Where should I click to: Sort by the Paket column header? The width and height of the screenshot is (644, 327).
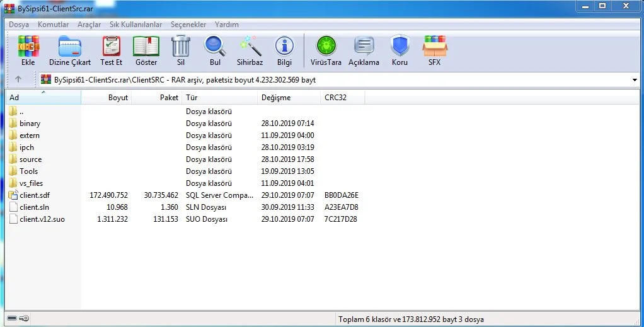click(x=156, y=98)
